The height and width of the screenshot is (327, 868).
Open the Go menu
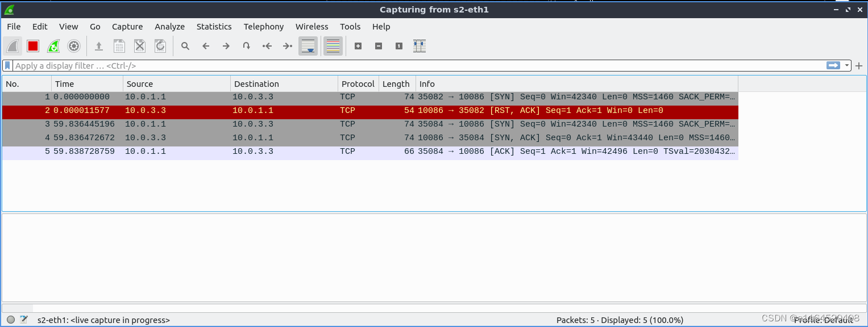coord(95,27)
